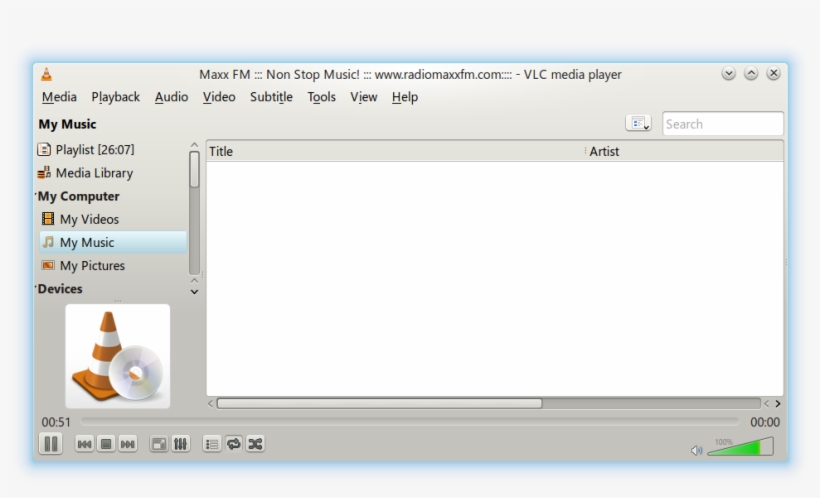The width and height of the screenshot is (820, 498).
Task: Open the Audio menu
Action: pos(171,97)
